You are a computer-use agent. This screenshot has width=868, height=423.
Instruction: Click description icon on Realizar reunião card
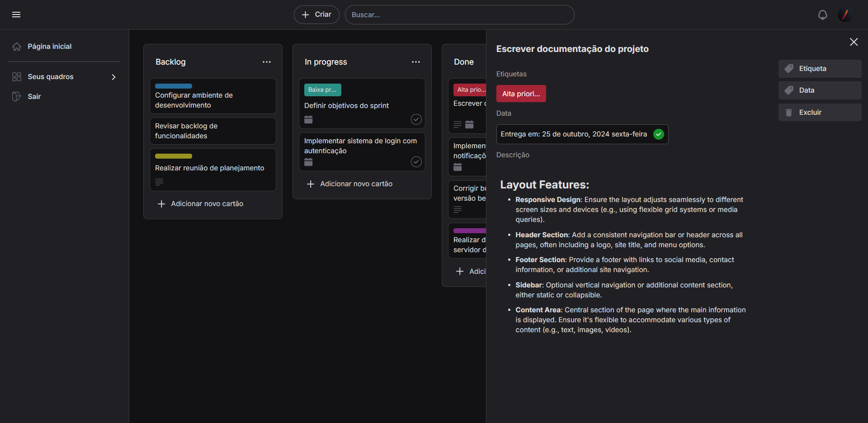click(x=159, y=182)
